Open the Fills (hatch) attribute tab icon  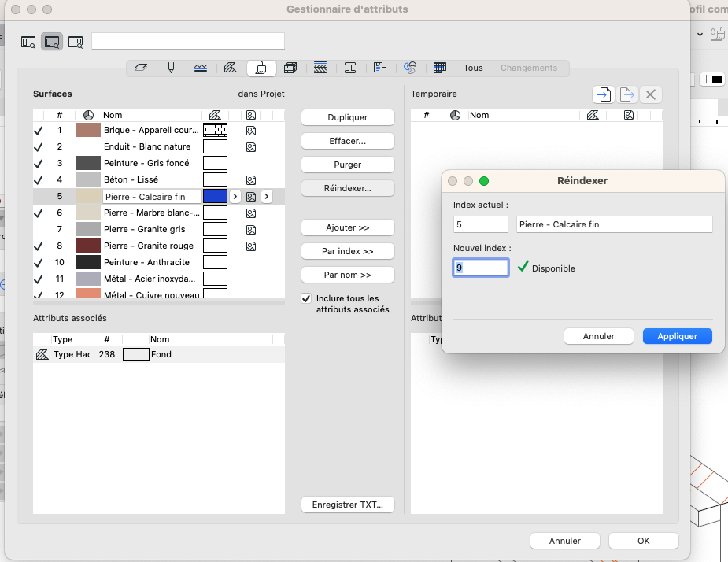coord(231,68)
